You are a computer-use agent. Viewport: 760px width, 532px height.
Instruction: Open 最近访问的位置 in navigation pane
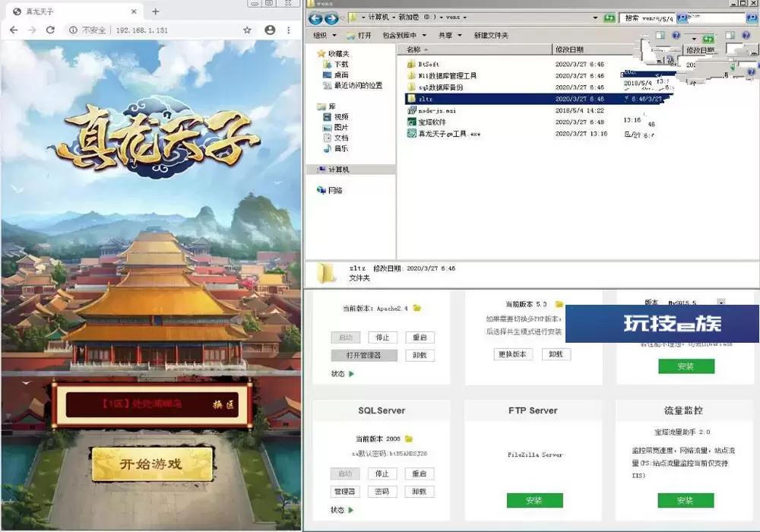(x=353, y=85)
